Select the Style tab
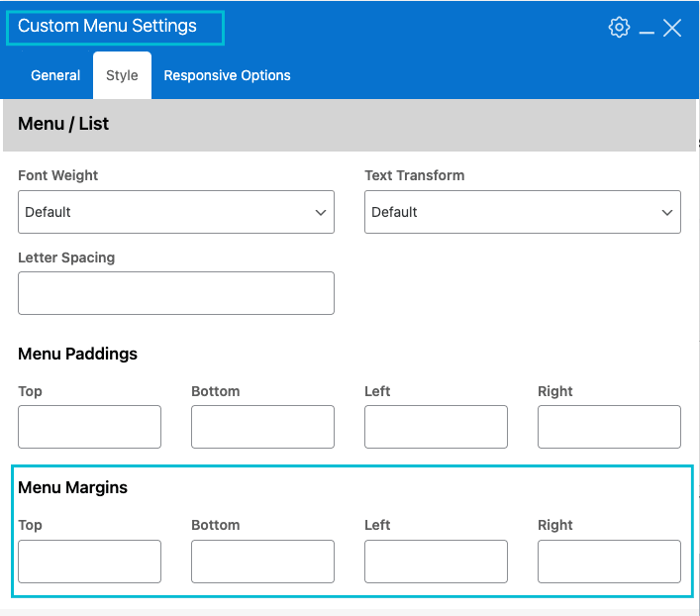Image resolution: width=700 pixels, height=616 pixels. 122,75
